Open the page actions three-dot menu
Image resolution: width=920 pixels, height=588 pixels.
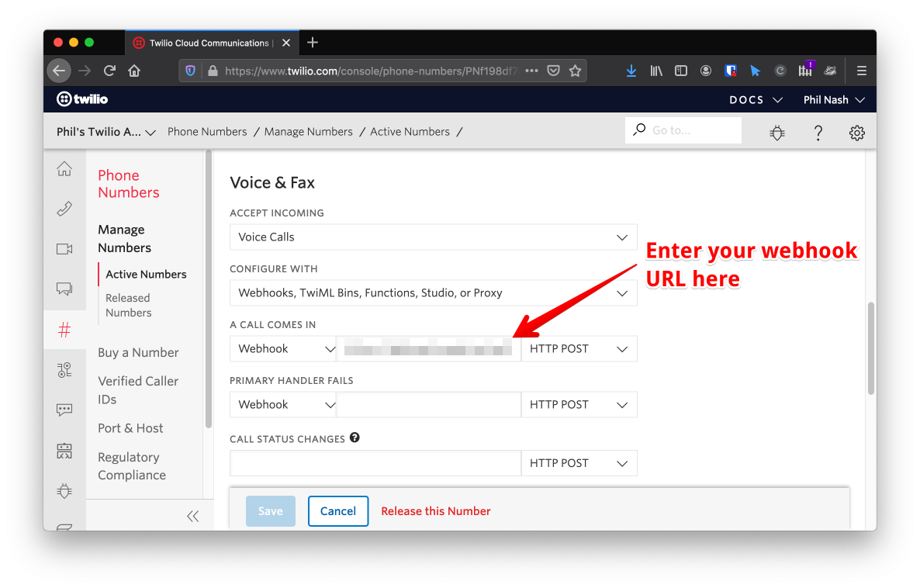pyautogui.click(x=531, y=71)
